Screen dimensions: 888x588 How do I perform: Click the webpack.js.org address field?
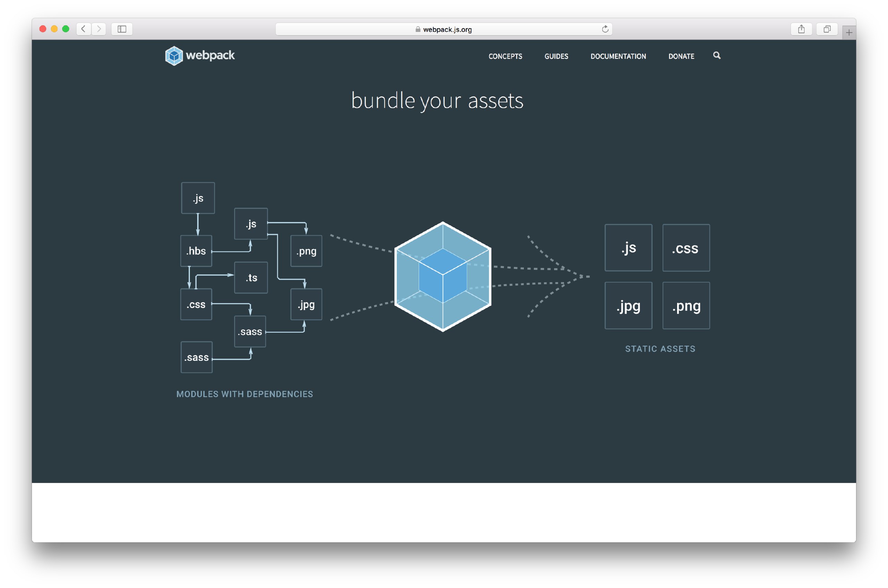pos(444,29)
